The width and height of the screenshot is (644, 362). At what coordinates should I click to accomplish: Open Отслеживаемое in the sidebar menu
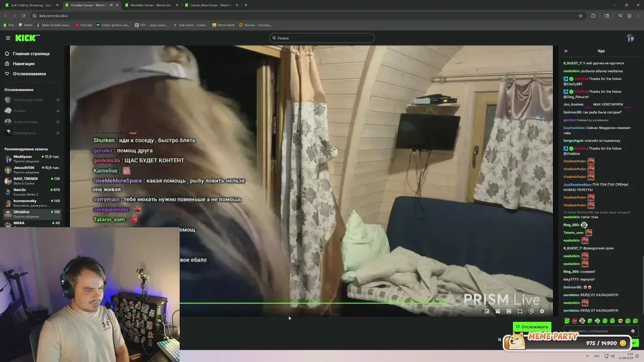tap(29, 74)
